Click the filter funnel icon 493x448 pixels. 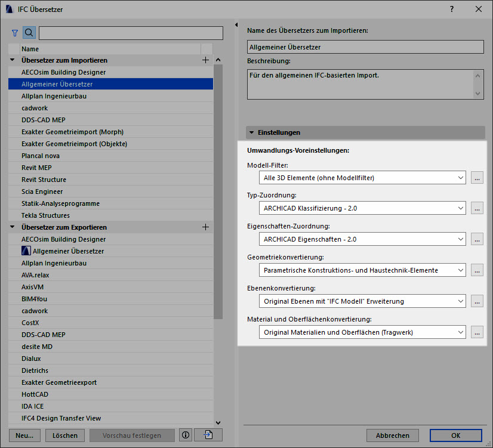pos(15,33)
